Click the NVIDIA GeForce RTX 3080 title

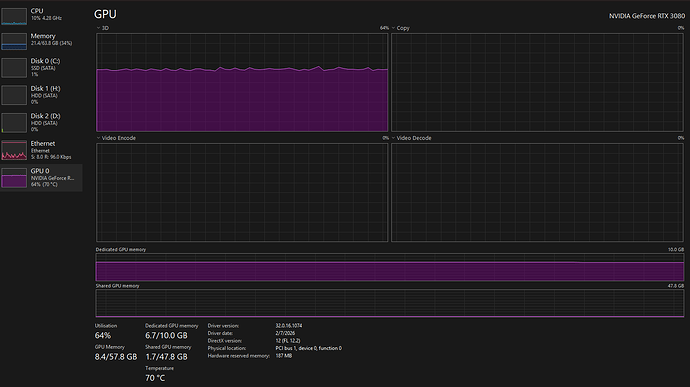[x=647, y=16]
